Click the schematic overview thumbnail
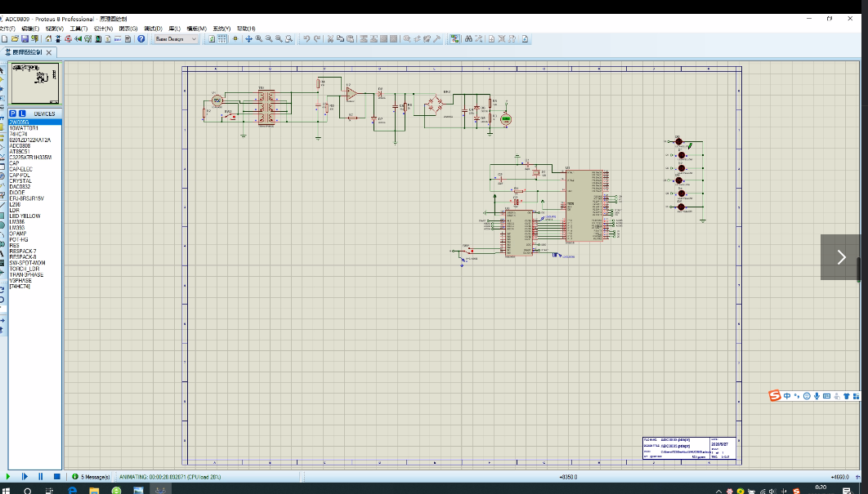Viewport: 868px width, 494px height. (x=35, y=83)
